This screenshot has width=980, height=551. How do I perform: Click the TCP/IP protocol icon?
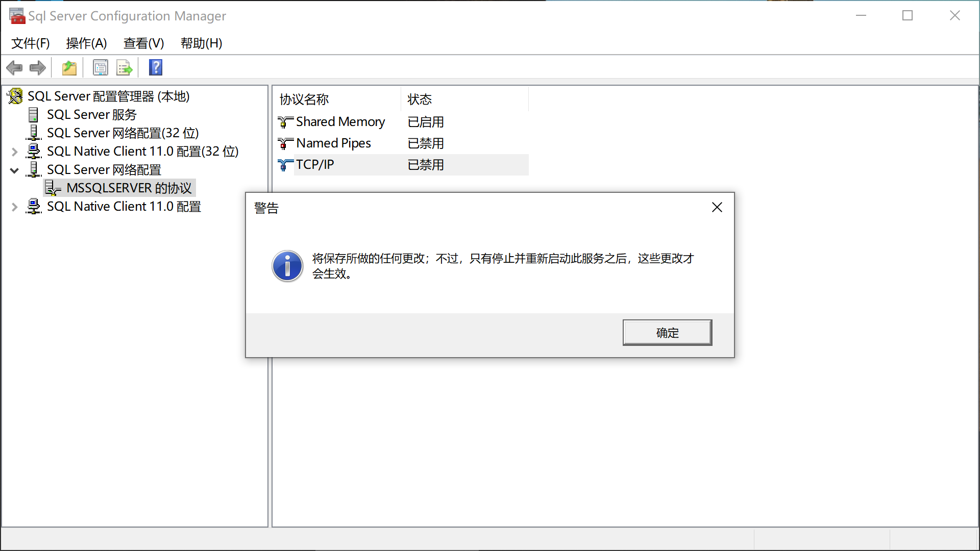click(285, 165)
